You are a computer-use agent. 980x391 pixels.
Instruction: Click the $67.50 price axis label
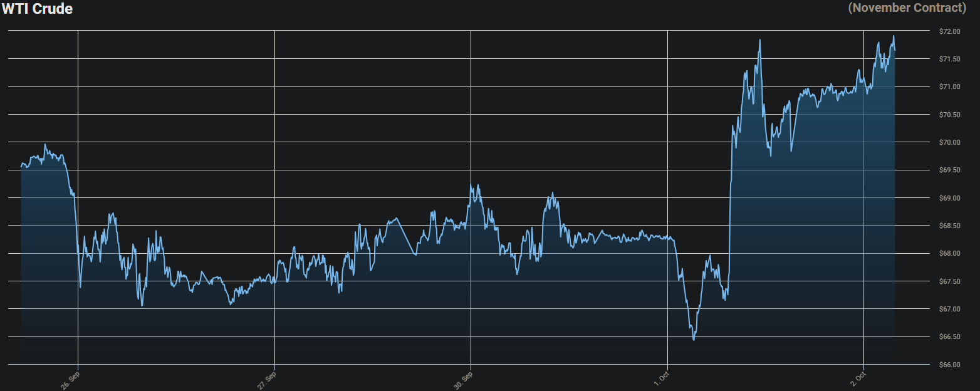coord(950,281)
